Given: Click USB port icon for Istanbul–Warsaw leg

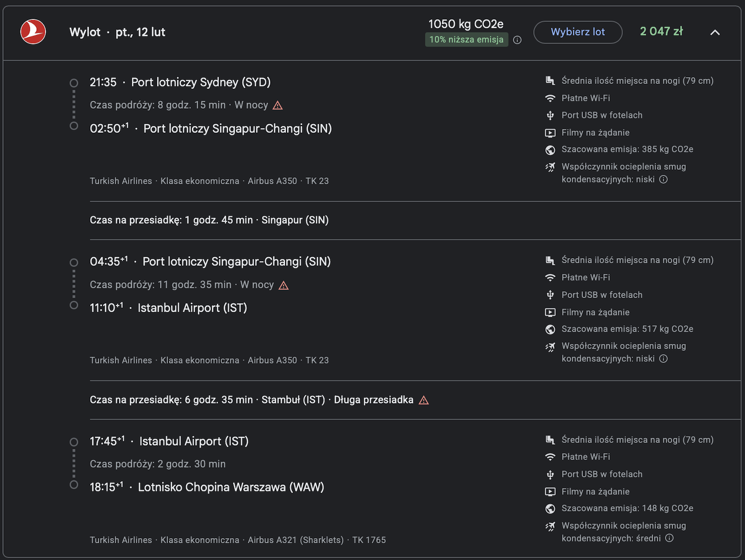Looking at the screenshot, I should pyautogui.click(x=550, y=475).
